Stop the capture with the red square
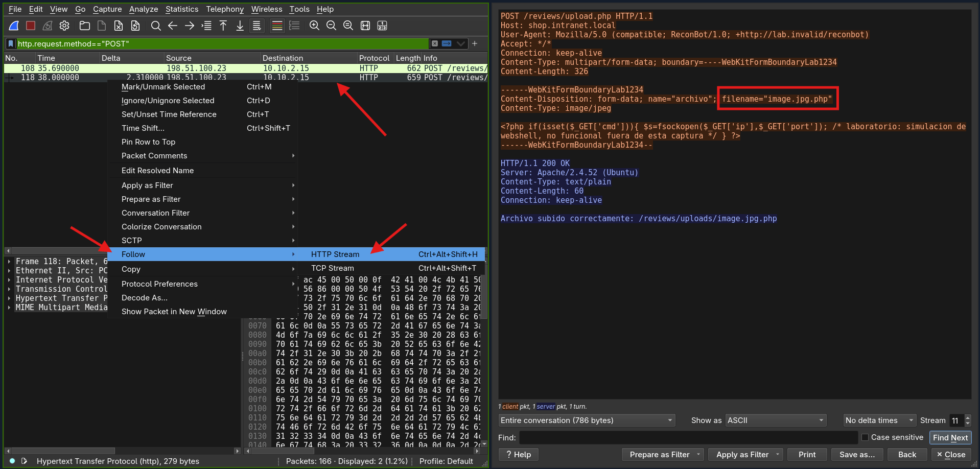 [31, 26]
